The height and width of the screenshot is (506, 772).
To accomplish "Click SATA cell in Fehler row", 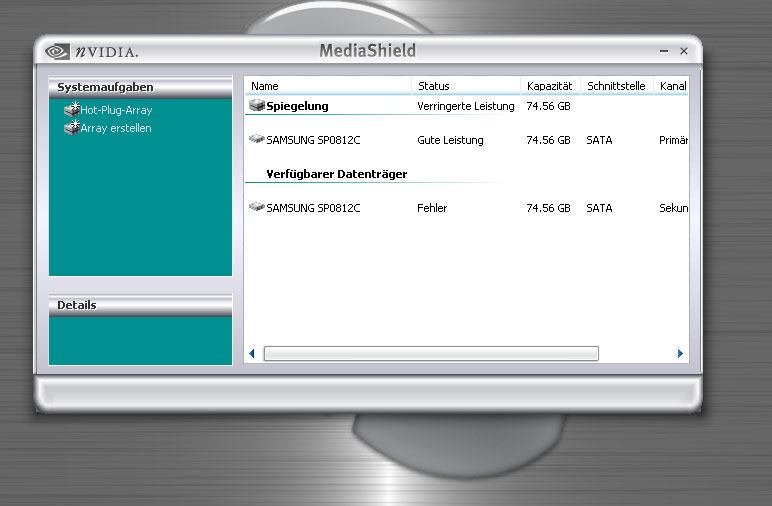I will click(x=599, y=208).
